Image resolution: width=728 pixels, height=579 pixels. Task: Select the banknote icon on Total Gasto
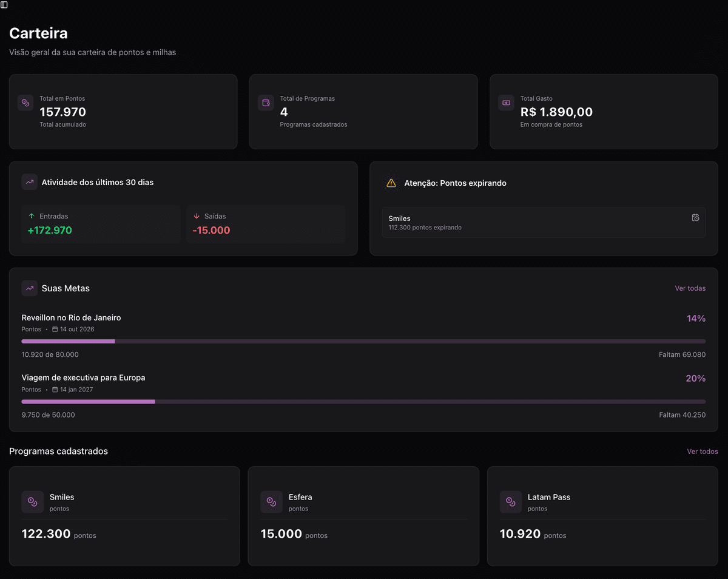click(x=506, y=103)
